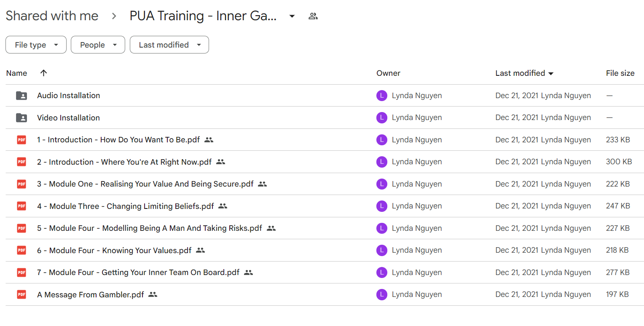Click PDF icon for 5 - Module Four file
This screenshot has width=644, height=326.
click(x=21, y=228)
